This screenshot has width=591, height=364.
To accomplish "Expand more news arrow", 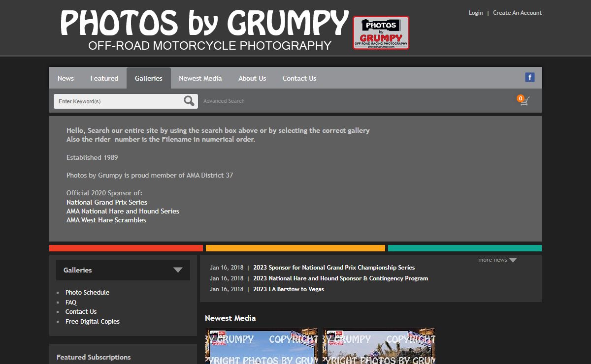I will pos(513,260).
